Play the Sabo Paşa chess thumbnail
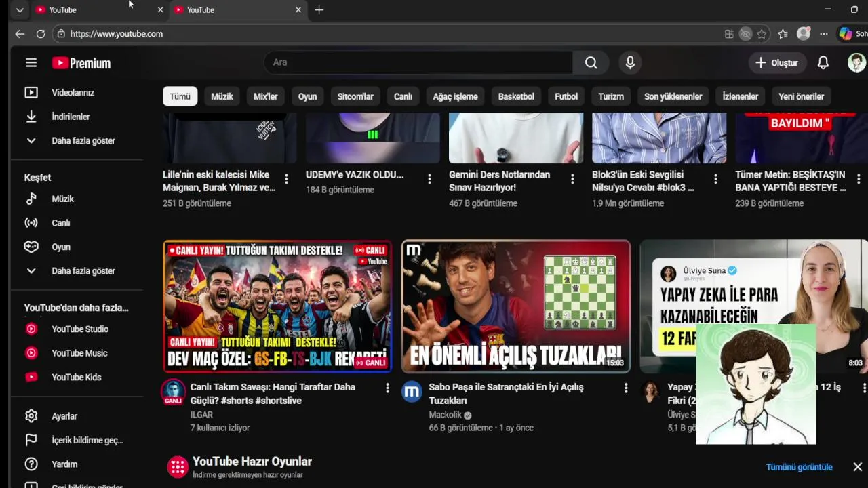Image resolution: width=868 pixels, height=488 pixels. pyautogui.click(x=516, y=306)
